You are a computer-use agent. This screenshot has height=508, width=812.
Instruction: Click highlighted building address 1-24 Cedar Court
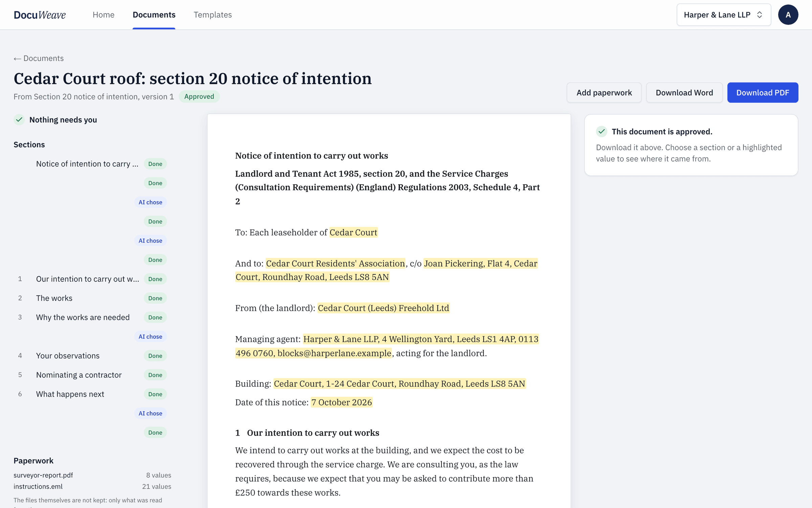coord(399,384)
